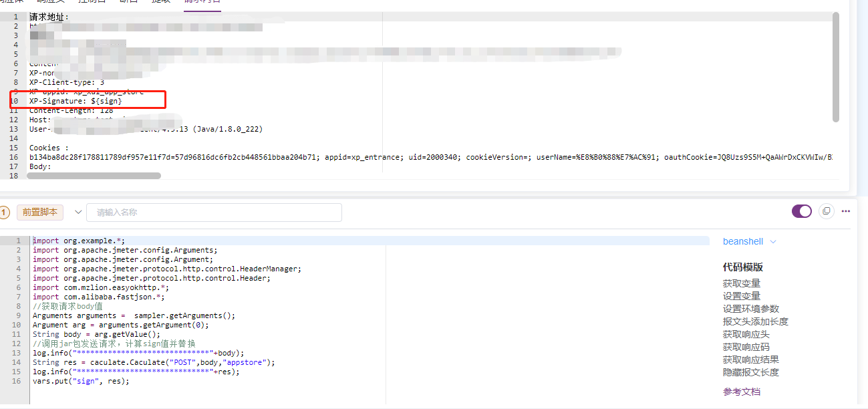This screenshot has width=868, height=409.
Task: Click the import org.example.*; line
Action: click(79, 241)
